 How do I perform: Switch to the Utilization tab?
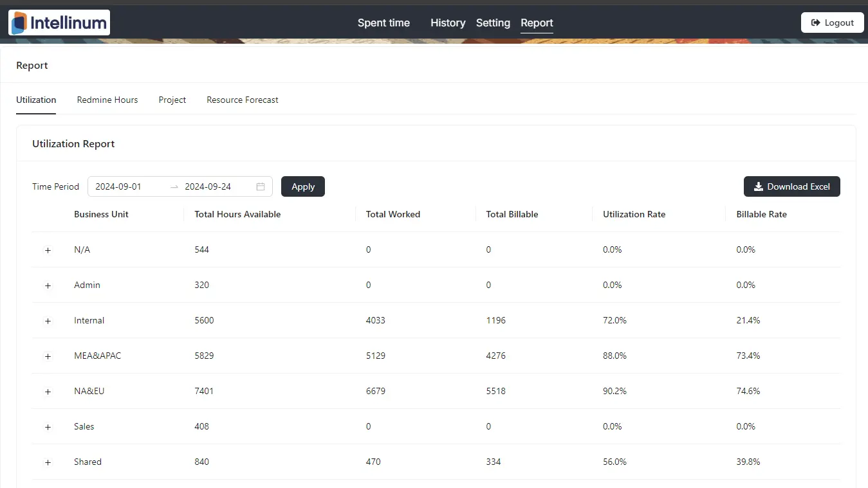pyautogui.click(x=36, y=100)
